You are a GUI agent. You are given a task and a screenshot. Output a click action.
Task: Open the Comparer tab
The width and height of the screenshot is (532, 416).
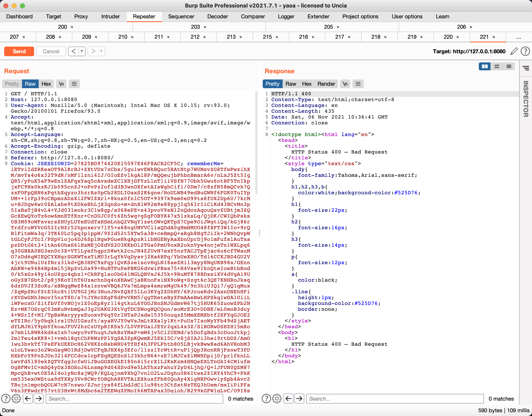click(253, 17)
